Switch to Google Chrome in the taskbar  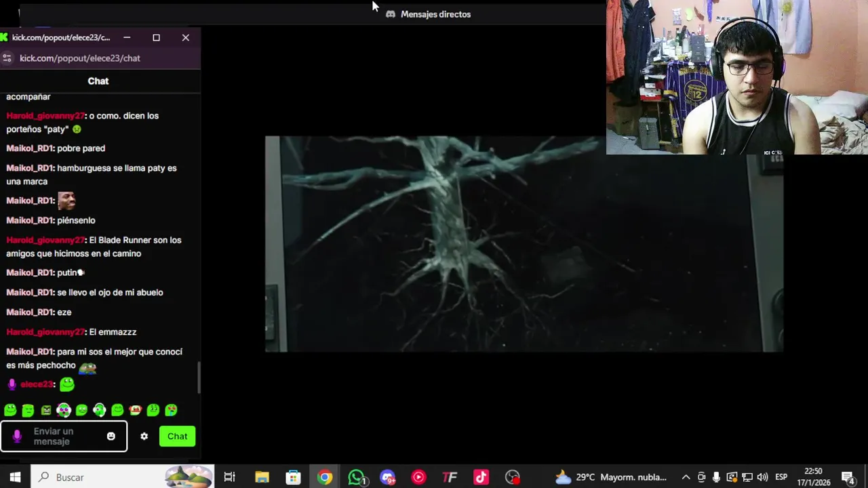pos(325,477)
